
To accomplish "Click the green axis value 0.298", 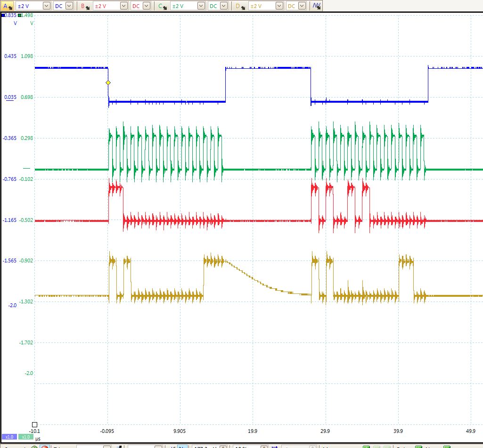I will [27, 138].
